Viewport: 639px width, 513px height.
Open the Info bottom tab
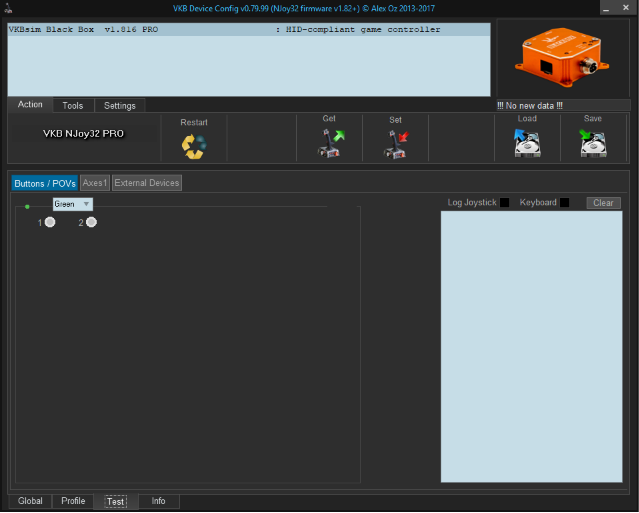(x=159, y=501)
